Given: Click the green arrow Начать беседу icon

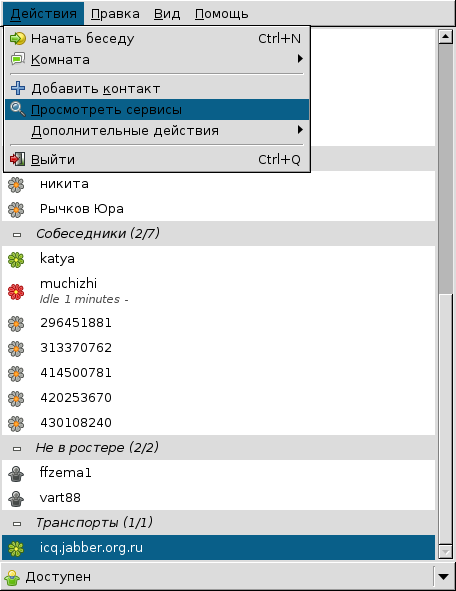Looking at the screenshot, I should click(17, 38).
